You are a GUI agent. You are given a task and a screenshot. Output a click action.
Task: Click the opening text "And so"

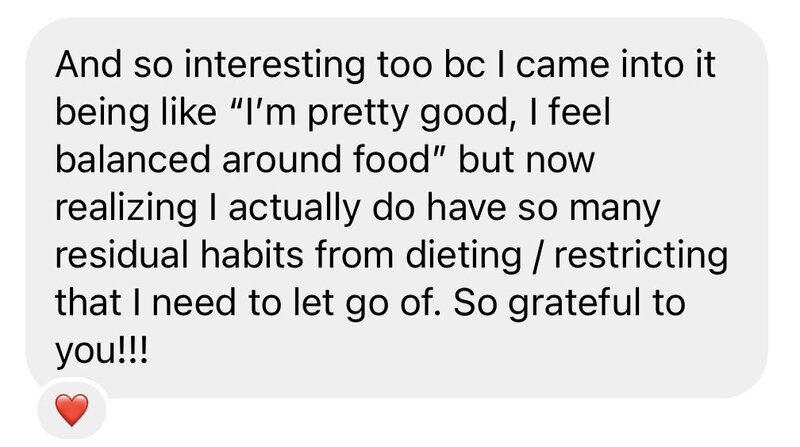[x=114, y=65]
